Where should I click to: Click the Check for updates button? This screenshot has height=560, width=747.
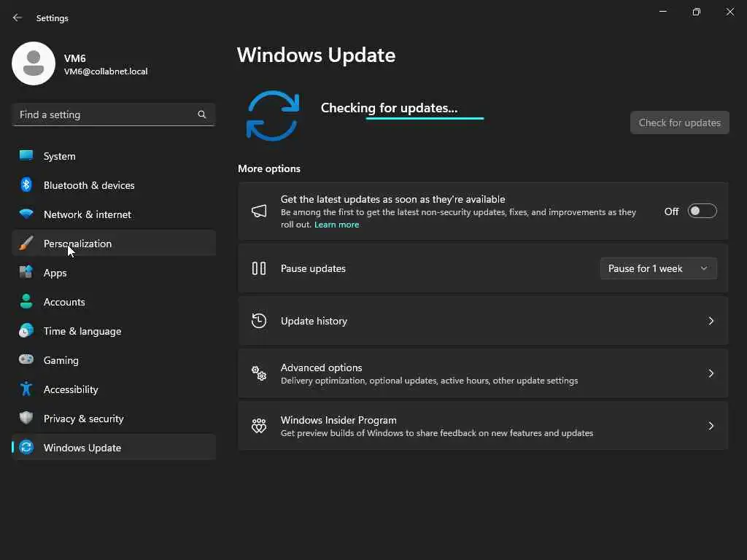pos(679,122)
